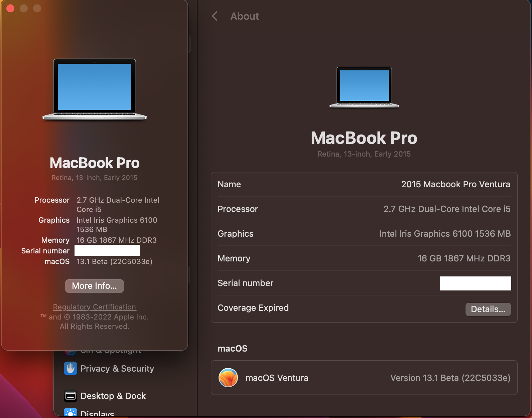Click 'Version 13.1 Beta (22C5033e)' text
This screenshot has width=532, height=418.
(450, 378)
